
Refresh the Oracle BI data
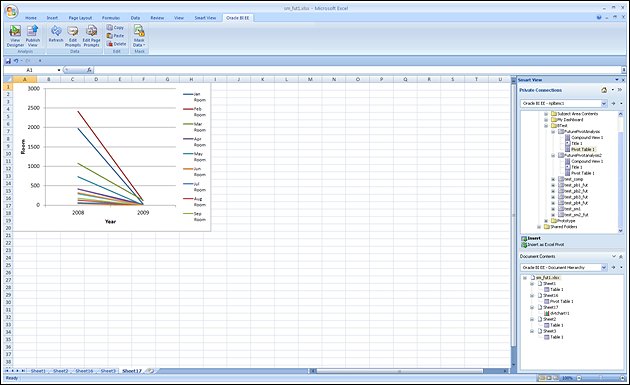(x=56, y=34)
